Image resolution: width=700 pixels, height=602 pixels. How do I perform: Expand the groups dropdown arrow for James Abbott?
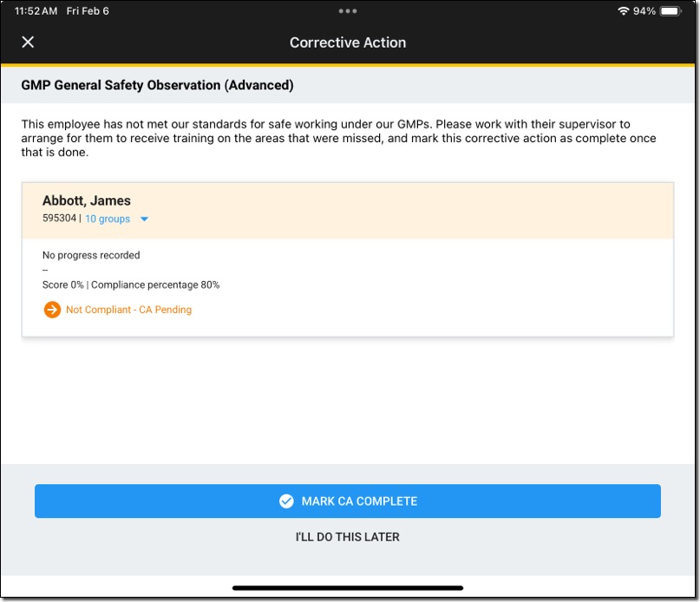pos(145,219)
